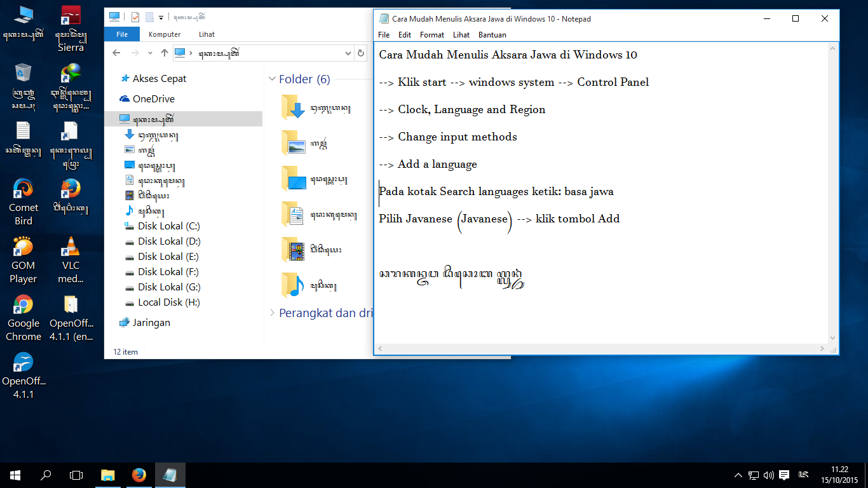Select the GOM Player desktop icon
Image resolution: width=868 pixels, height=488 pixels.
24,259
